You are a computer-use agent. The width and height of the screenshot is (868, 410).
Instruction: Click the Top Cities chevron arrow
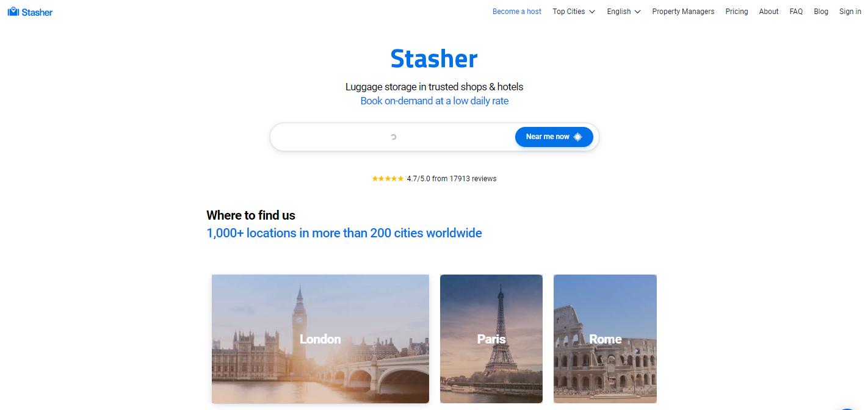click(592, 12)
